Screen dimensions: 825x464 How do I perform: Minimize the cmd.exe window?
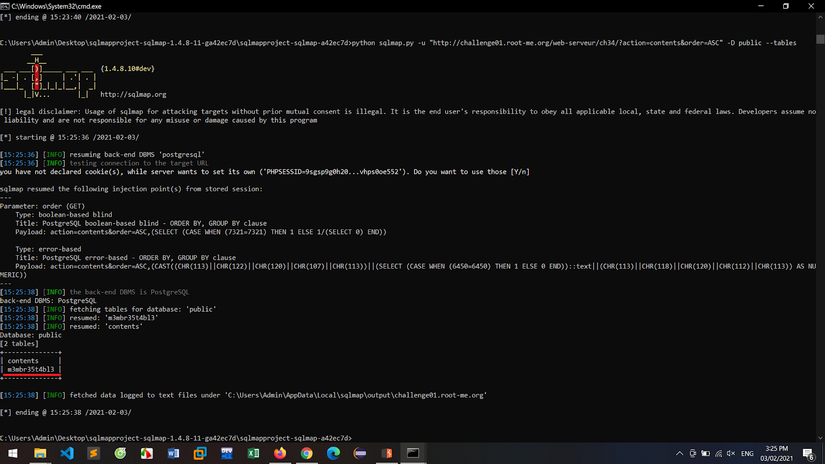(761, 6)
